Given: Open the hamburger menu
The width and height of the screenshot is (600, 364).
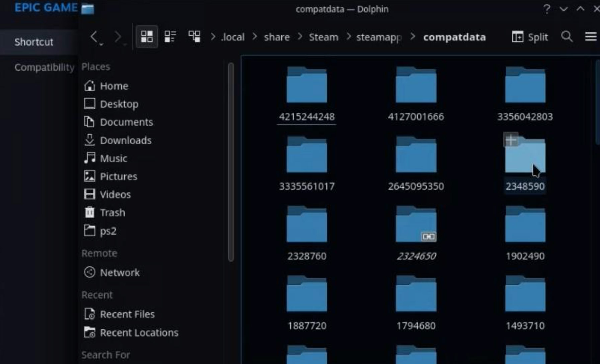Looking at the screenshot, I should (x=591, y=36).
